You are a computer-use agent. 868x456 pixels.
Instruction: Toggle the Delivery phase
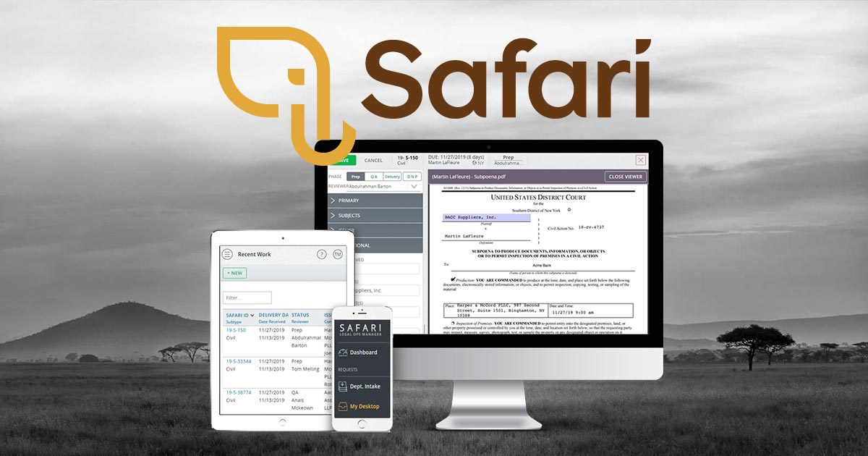click(x=392, y=177)
